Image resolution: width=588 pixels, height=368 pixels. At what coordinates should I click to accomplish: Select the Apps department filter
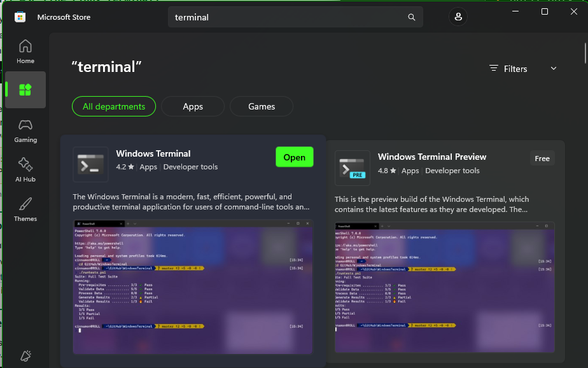point(193,106)
